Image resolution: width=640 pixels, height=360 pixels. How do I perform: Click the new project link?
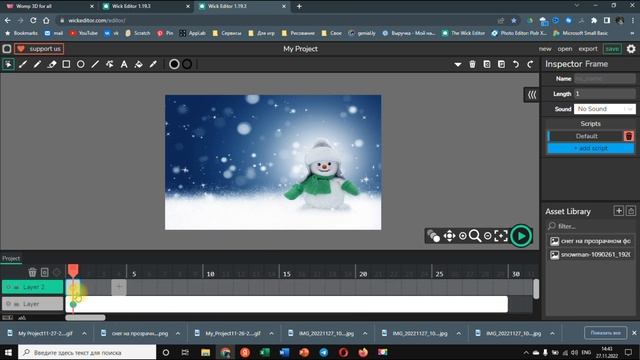click(545, 49)
